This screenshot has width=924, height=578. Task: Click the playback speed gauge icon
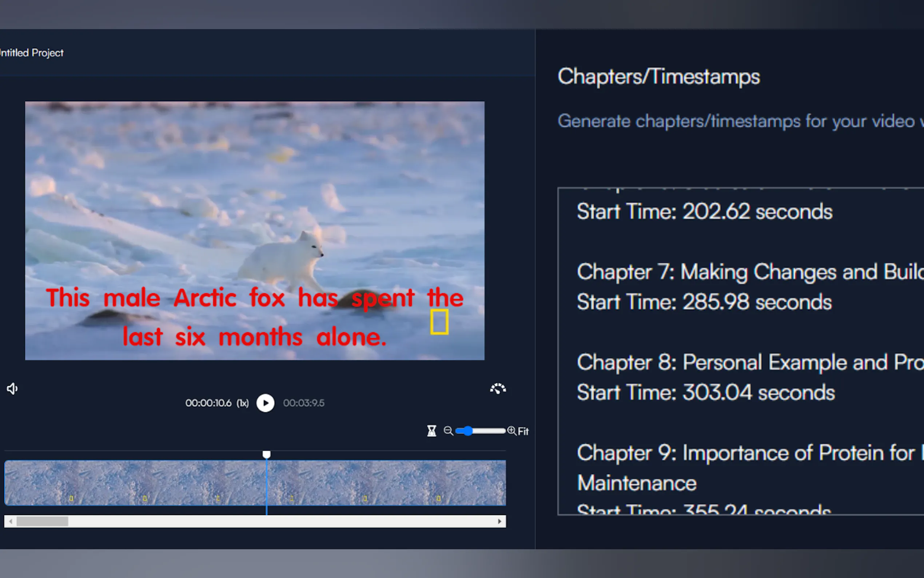coord(498,389)
